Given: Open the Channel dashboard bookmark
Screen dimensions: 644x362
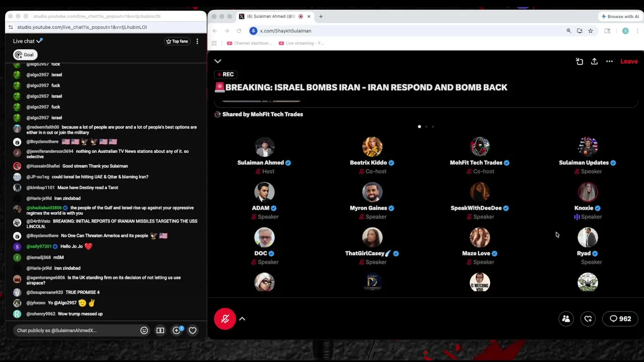Looking at the screenshot, I should pos(250,43).
